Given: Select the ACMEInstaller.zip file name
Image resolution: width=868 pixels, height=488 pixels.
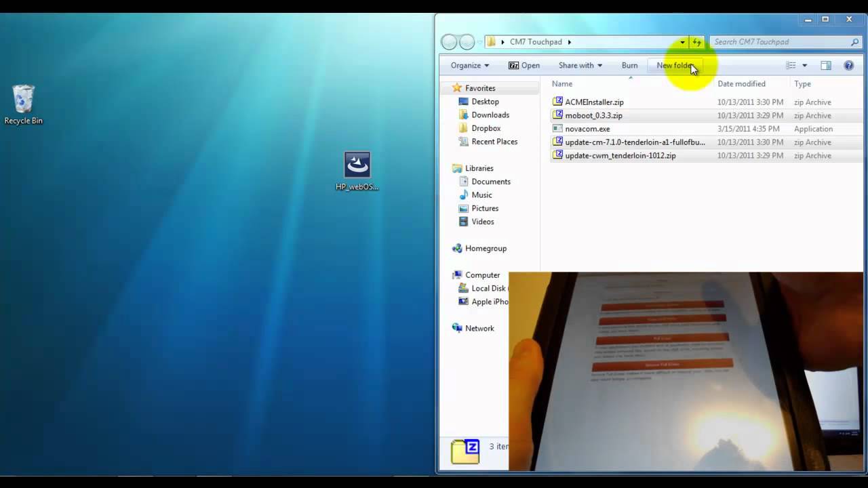Looking at the screenshot, I should coord(594,102).
